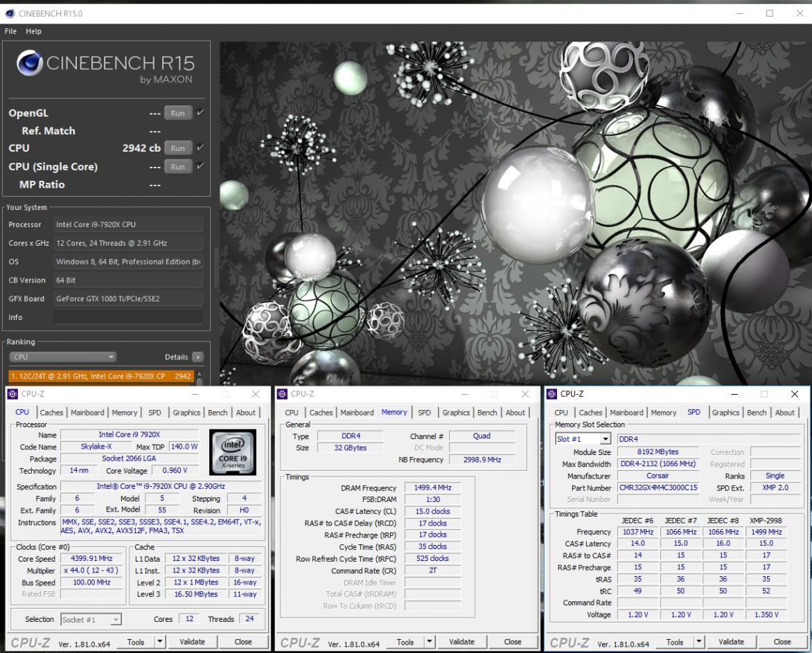Open Tools dropdown arrow in Memory window
Screen dimensions: 812x653
tap(431, 642)
